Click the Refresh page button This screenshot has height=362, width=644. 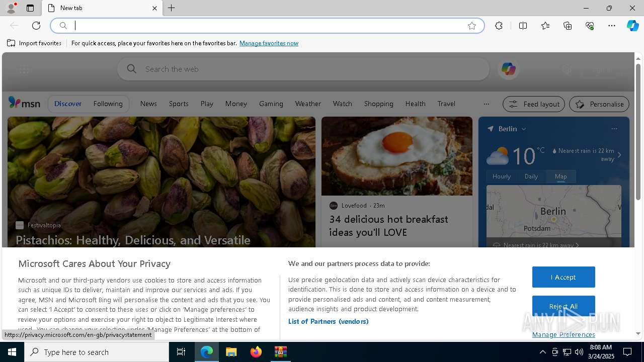(x=36, y=26)
